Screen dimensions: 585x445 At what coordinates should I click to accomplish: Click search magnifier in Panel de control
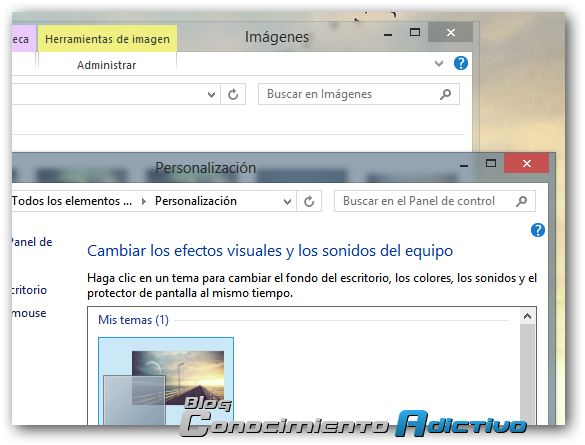[x=522, y=201]
